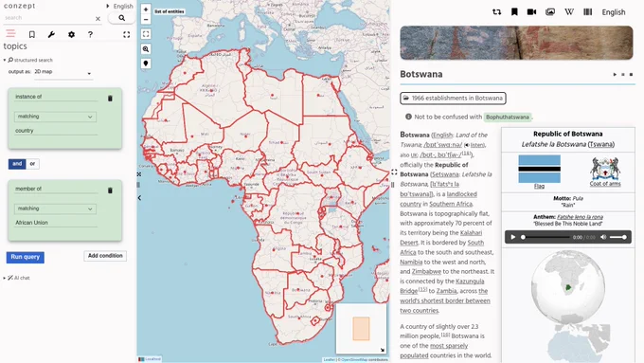Image resolution: width=644 pixels, height=363 pixels.
Task: Open the hamburger menu in left sidebar
Action: 10,34
